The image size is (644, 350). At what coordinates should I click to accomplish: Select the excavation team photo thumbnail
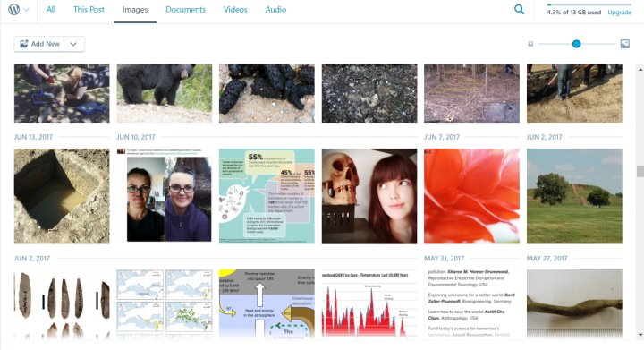(x=62, y=93)
